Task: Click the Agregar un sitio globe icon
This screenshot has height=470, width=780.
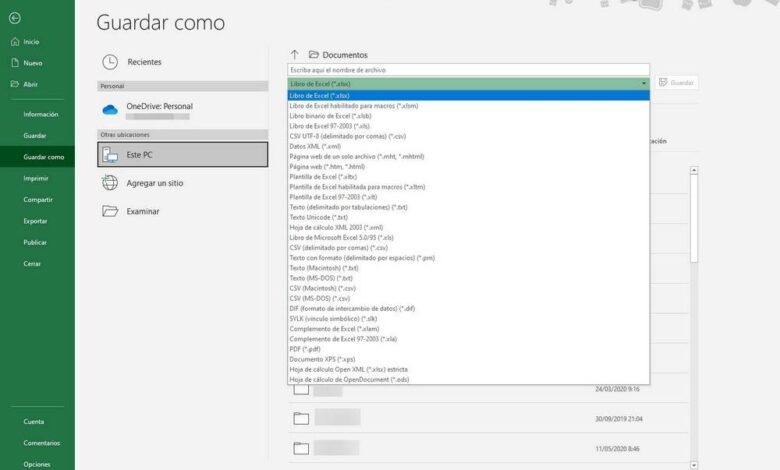Action: coord(110,183)
